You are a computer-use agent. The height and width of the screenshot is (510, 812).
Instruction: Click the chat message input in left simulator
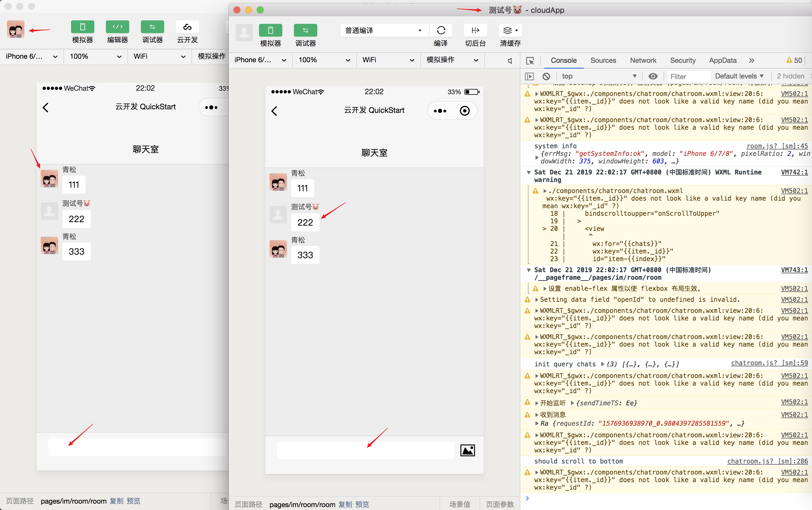136,447
